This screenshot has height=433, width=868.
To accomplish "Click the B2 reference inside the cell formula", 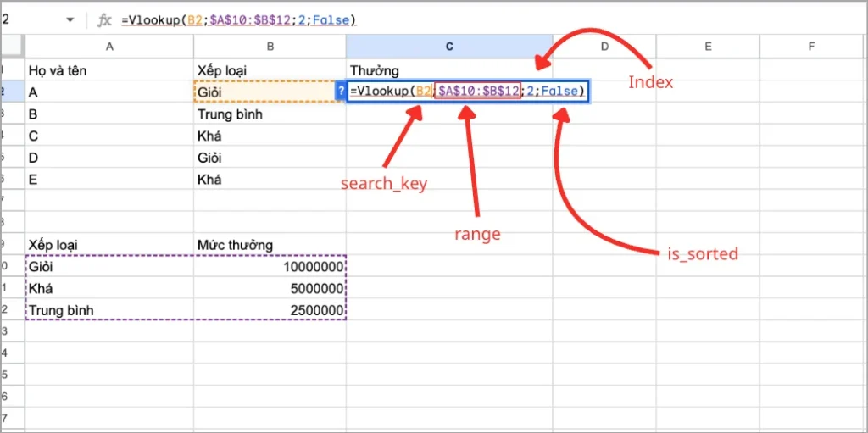I will (423, 92).
